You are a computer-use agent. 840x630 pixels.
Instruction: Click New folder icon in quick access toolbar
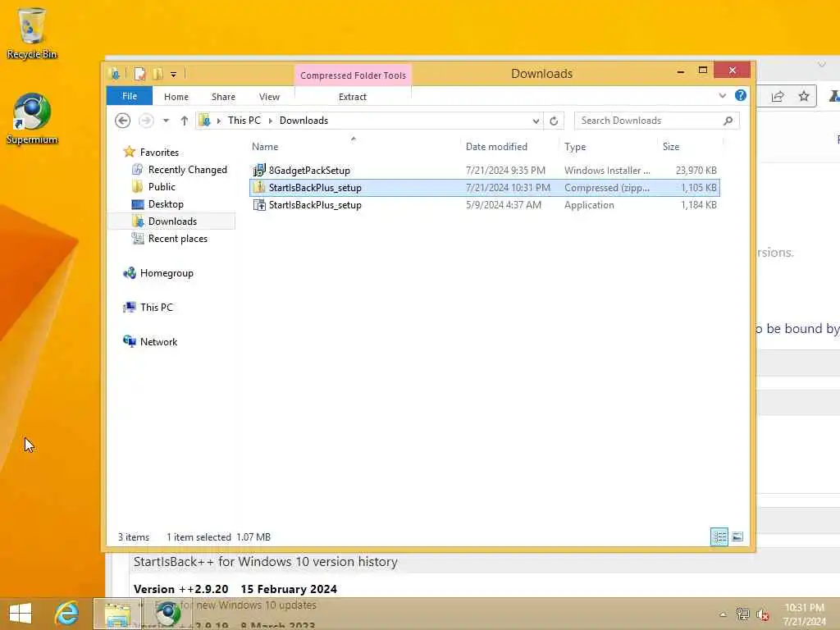(x=158, y=73)
